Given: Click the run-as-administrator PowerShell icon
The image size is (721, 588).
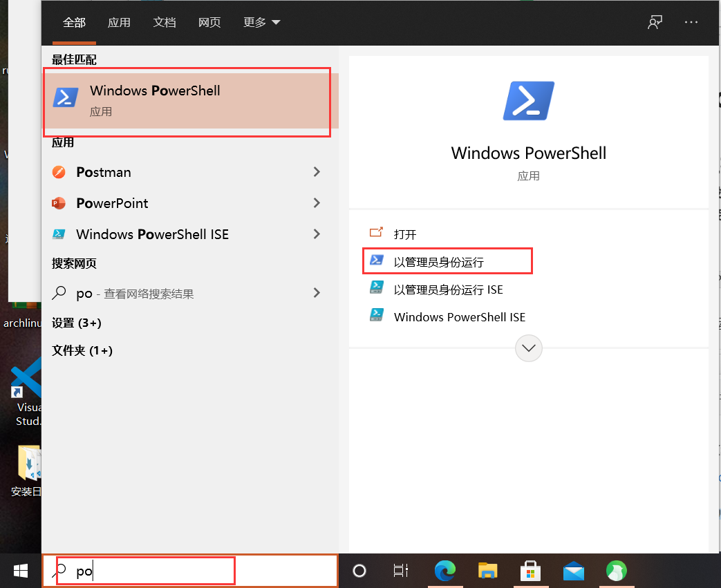Looking at the screenshot, I should click(x=377, y=260).
